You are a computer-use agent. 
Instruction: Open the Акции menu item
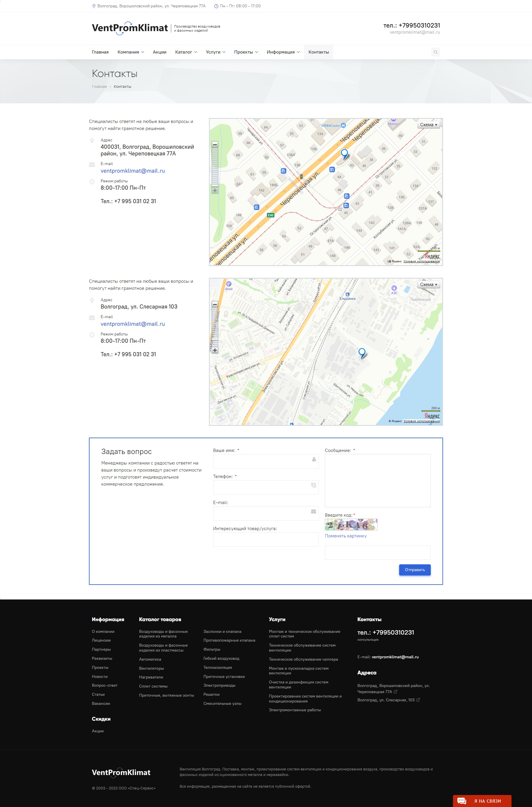[159, 52]
